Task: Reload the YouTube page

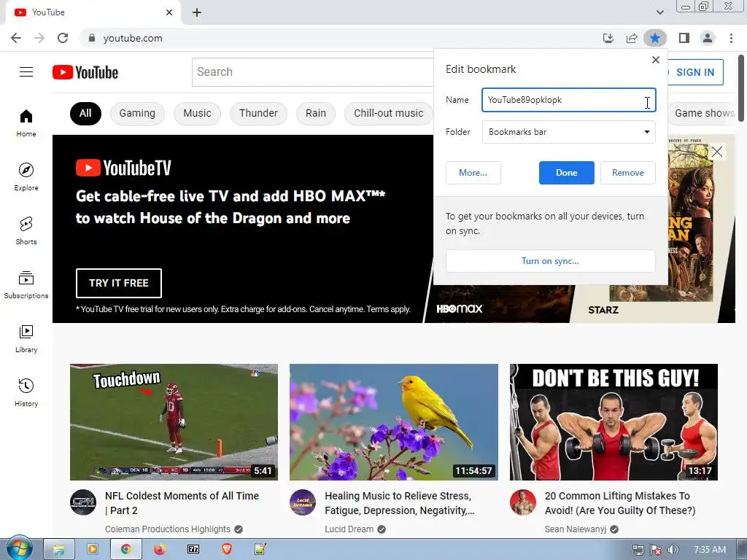Action: pyautogui.click(x=63, y=38)
